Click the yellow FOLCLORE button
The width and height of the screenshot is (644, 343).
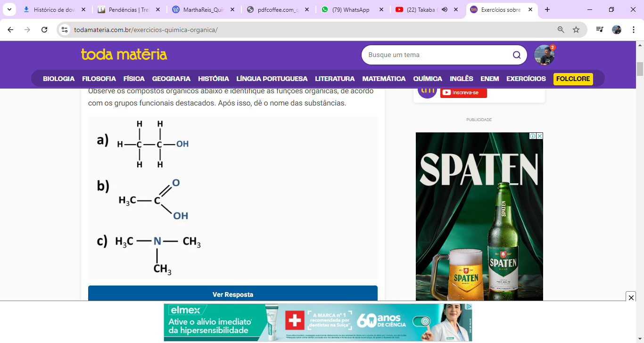click(x=573, y=79)
